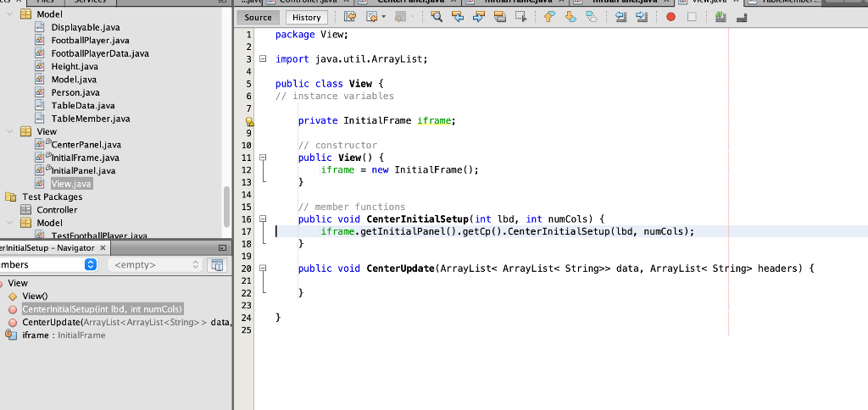Open the Back history dropdown arrow

(384, 17)
